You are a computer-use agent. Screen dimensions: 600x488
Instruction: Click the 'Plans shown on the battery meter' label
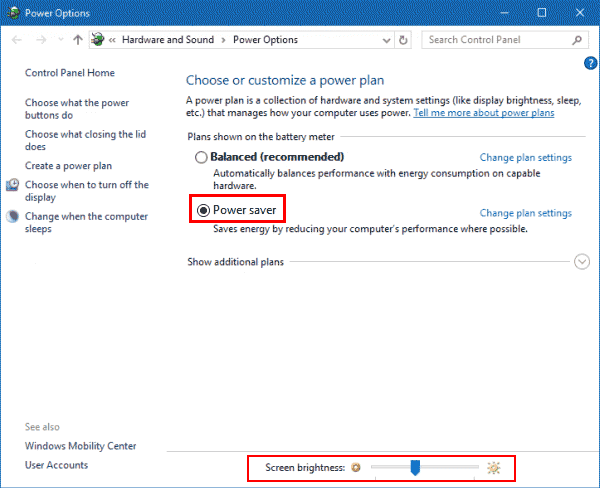pos(261,137)
